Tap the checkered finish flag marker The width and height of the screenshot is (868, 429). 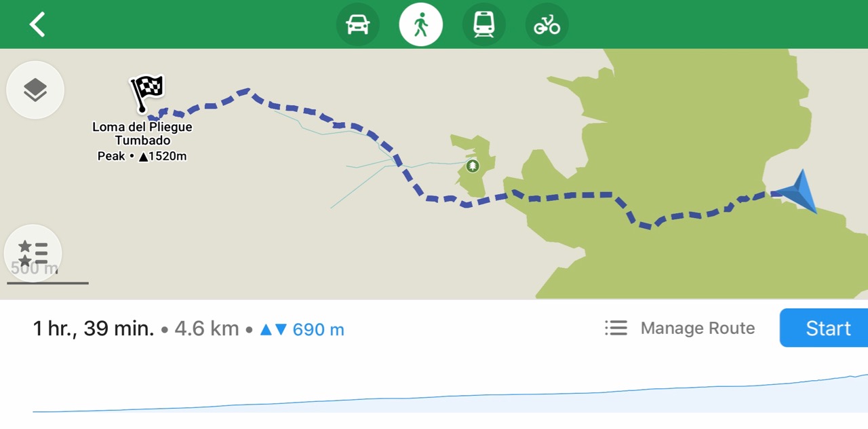click(146, 91)
